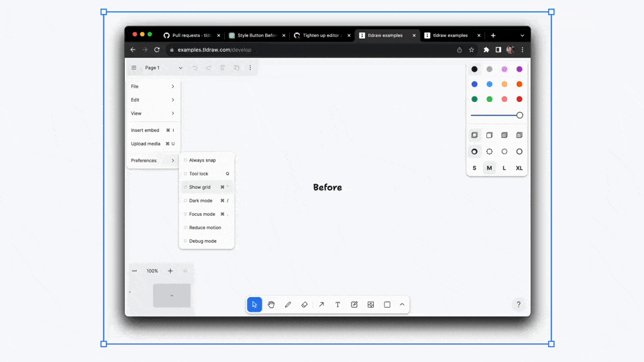Select the rectangle shape tool
Viewport: 644px width, 362px height.
tap(387, 304)
